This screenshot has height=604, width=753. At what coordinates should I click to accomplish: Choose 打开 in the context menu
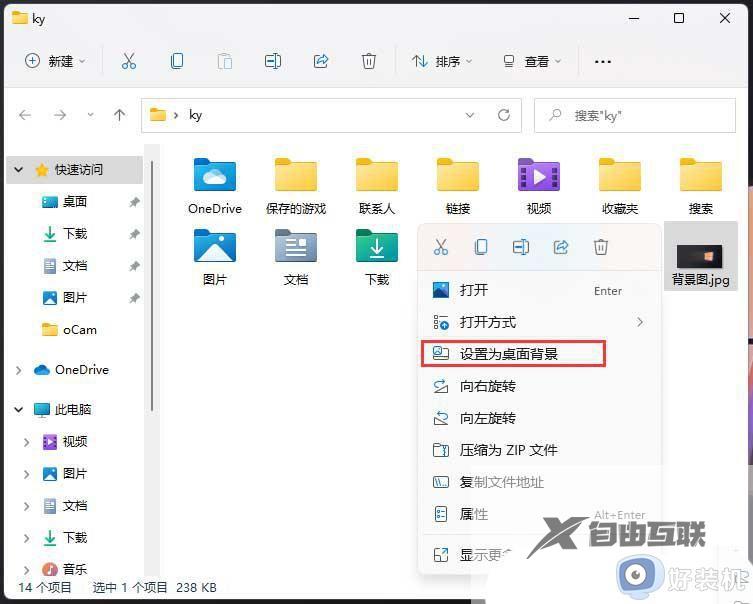click(539, 290)
